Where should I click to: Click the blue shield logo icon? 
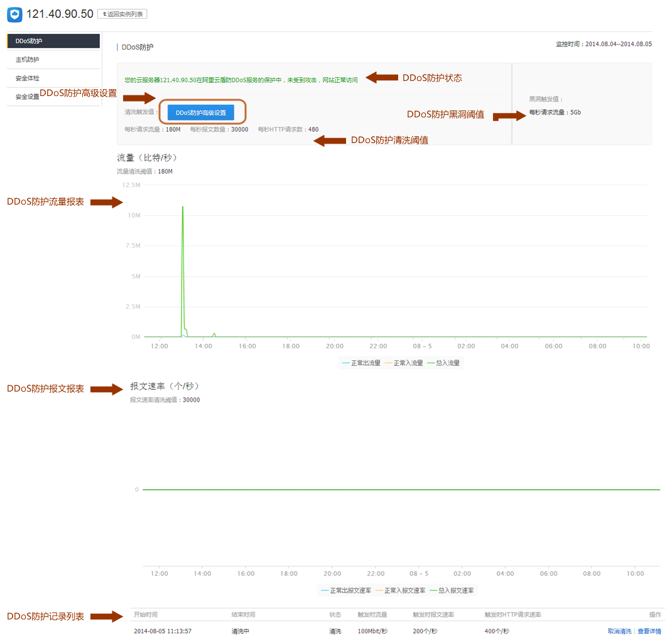[14, 14]
